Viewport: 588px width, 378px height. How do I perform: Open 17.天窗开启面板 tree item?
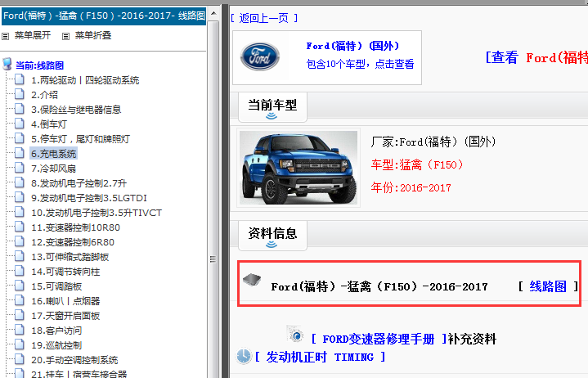pos(65,316)
